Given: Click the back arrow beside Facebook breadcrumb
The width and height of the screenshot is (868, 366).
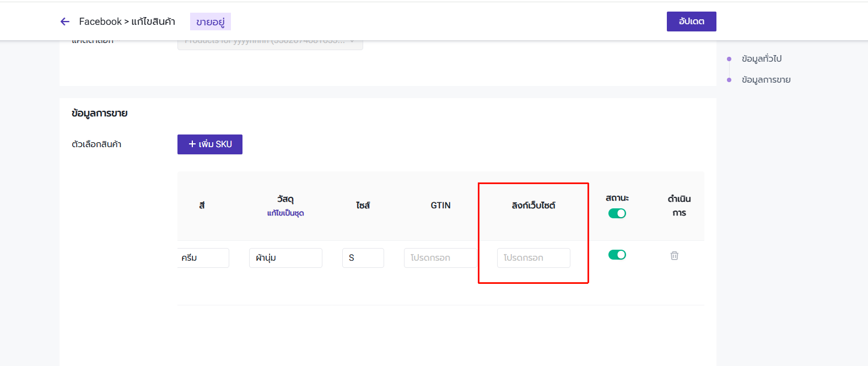Looking at the screenshot, I should point(65,21).
